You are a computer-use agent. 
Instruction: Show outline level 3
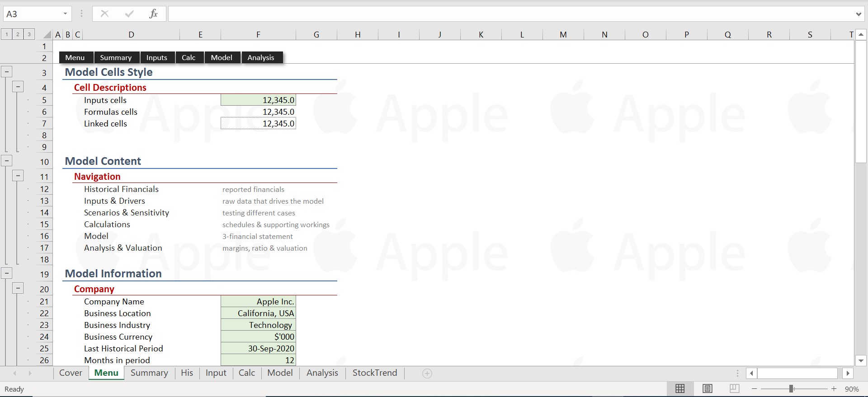(x=29, y=34)
